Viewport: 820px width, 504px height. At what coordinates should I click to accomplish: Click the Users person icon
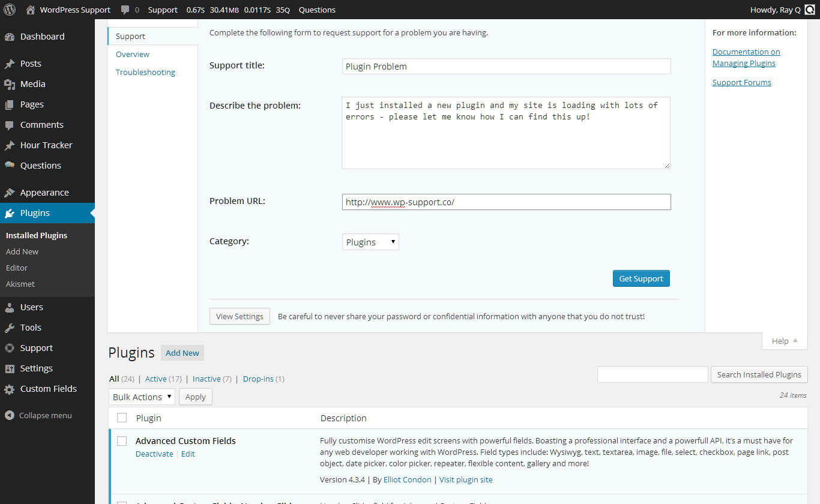pos(10,307)
